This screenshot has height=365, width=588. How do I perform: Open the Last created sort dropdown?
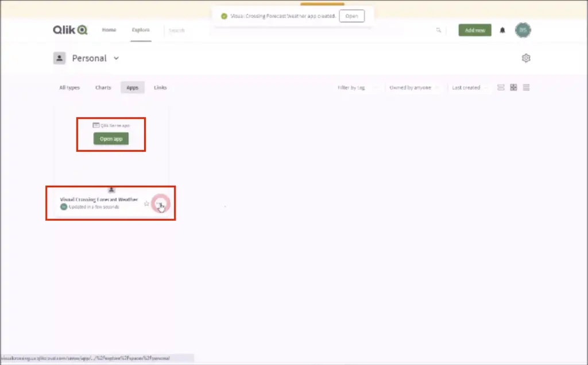(470, 88)
